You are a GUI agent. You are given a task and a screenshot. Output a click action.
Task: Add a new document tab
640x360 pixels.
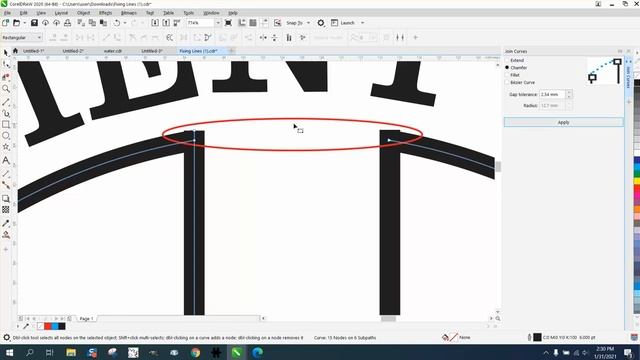[232, 51]
